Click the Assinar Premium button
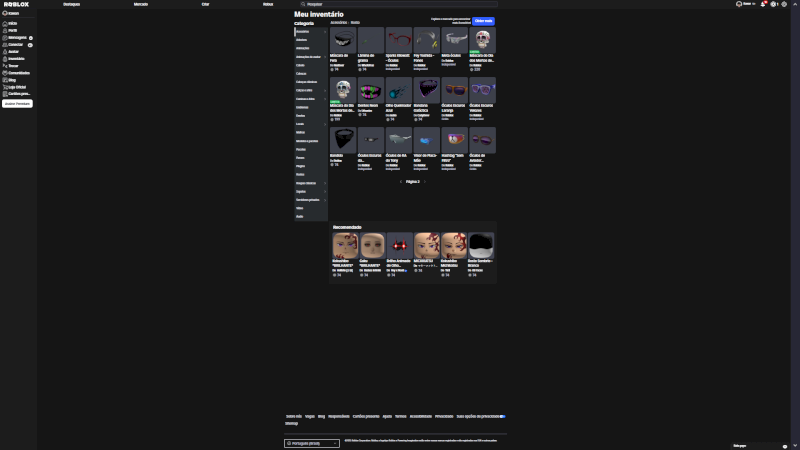The width and height of the screenshot is (800, 450). click(17, 104)
